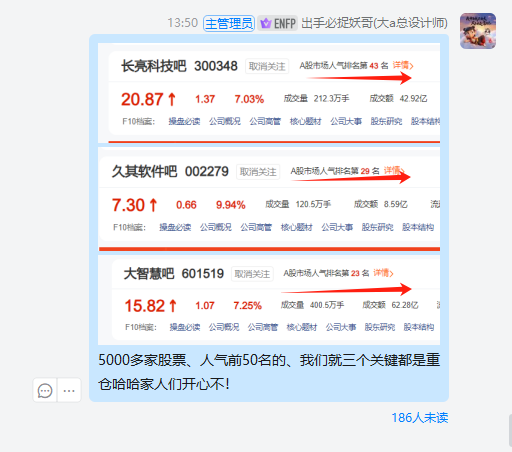Click the ENFP crown badge
The image size is (512, 452).
[x=277, y=23]
